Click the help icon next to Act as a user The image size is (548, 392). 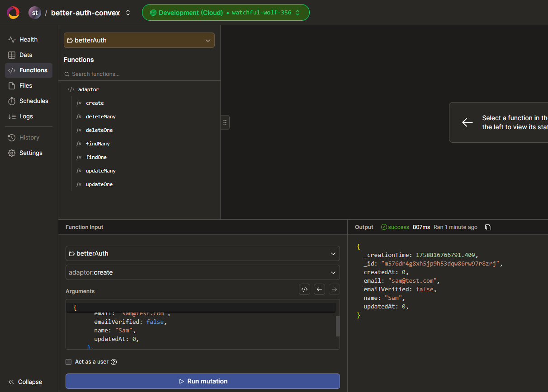[114, 362]
